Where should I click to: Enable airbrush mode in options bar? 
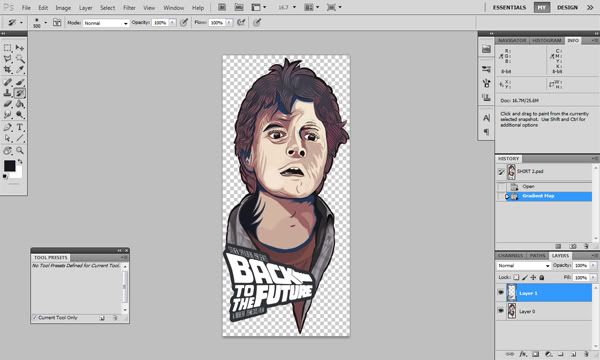tap(241, 23)
